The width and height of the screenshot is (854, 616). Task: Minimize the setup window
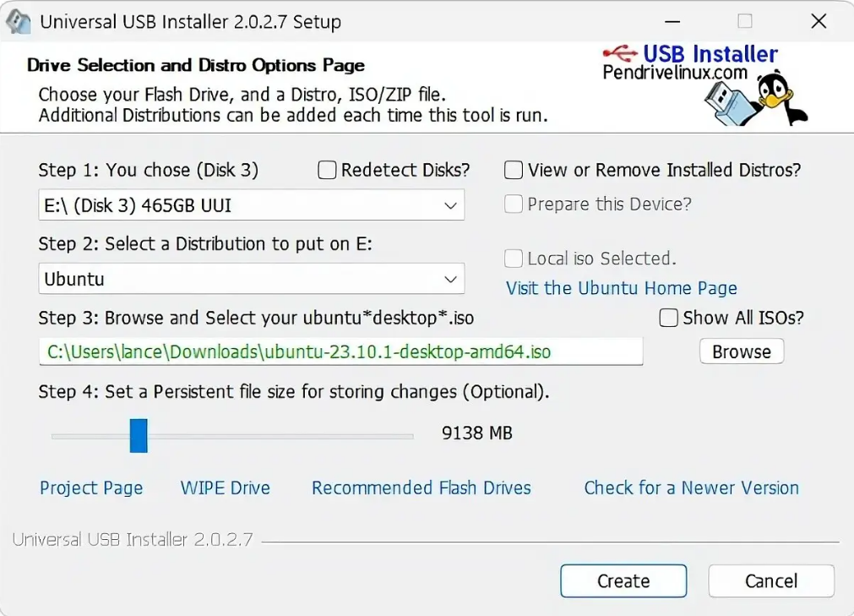point(671,21)
